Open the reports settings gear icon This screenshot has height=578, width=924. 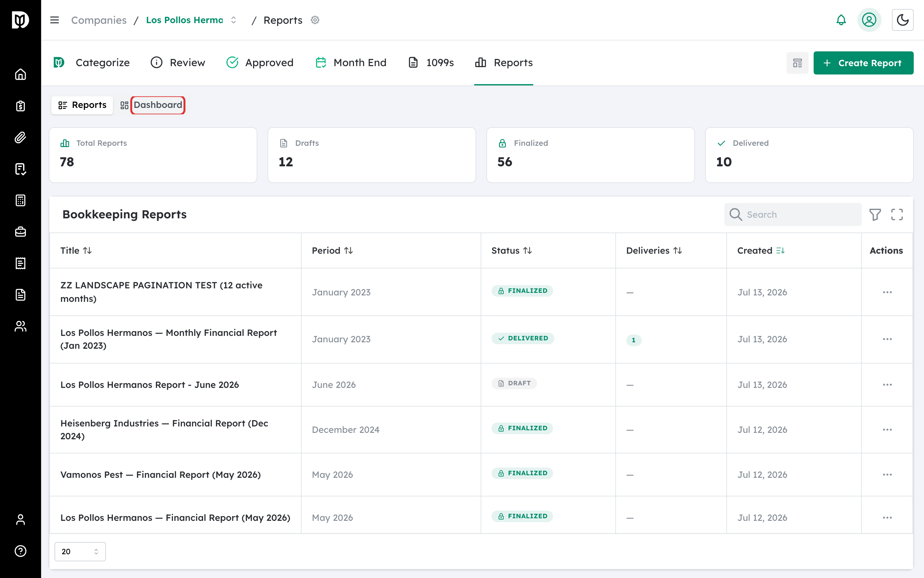coord(315,20)
